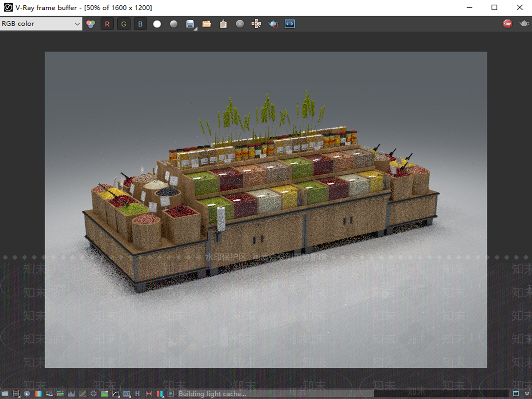This screenshot has height=399, width=532.
Task: Open the render history H icon
Action: pyautogui.click(x=138, y=394)
